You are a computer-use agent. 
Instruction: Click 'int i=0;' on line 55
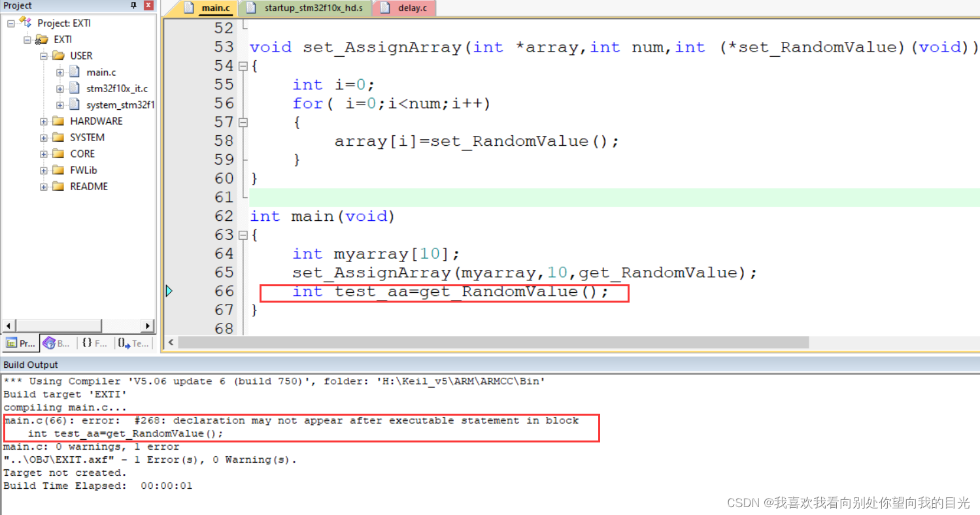tap(334, 85)
